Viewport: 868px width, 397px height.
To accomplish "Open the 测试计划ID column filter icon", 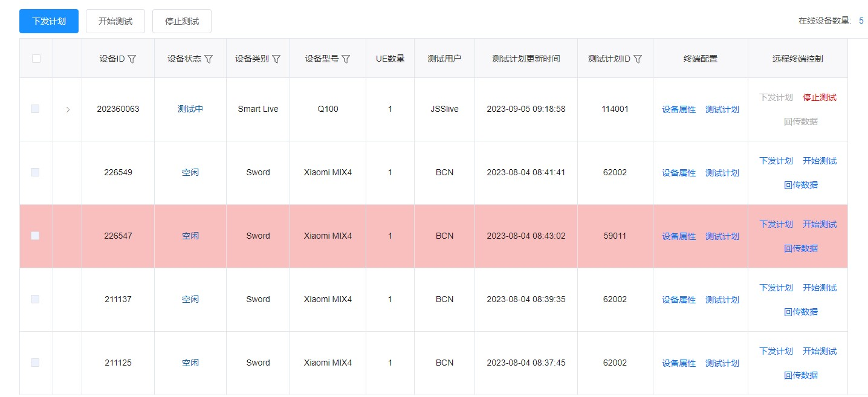I will point(638,59).
